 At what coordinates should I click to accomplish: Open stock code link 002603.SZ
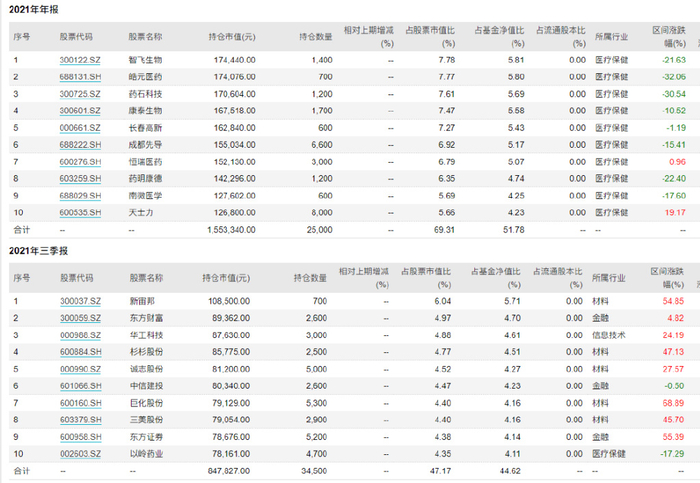coord(80,454)
